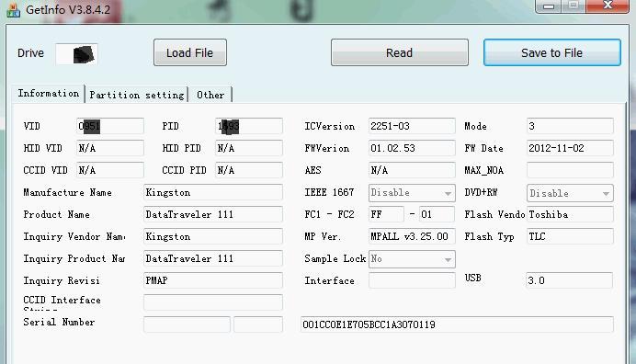Click the Flash Vendor field showing Toshiba
The height and width of the screenshot is (364, 636).
570,214
